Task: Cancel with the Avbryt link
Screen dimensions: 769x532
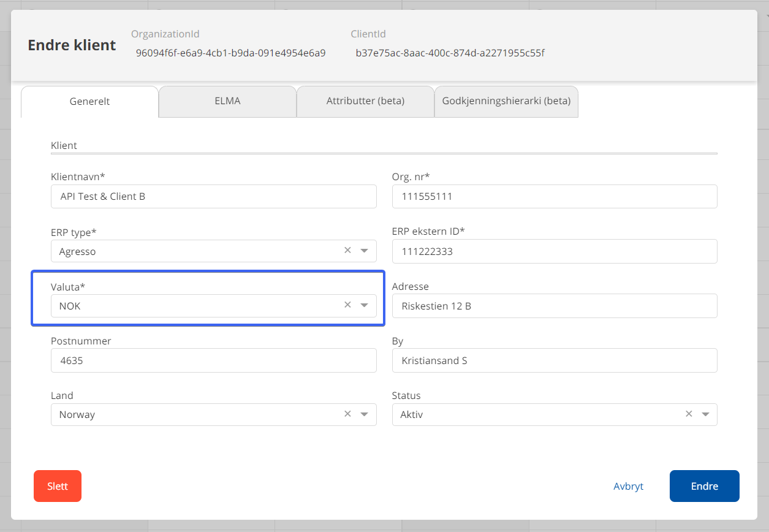Action: point(628,486)
